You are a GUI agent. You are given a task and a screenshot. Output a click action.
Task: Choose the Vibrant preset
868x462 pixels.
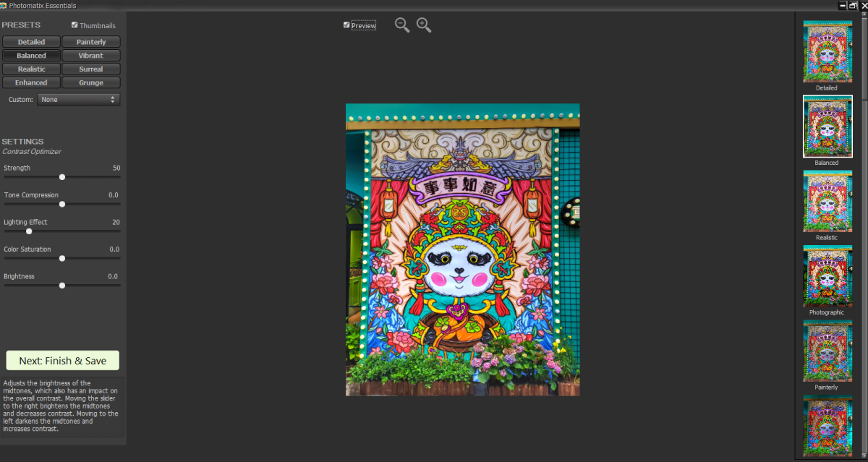[91, 56]
